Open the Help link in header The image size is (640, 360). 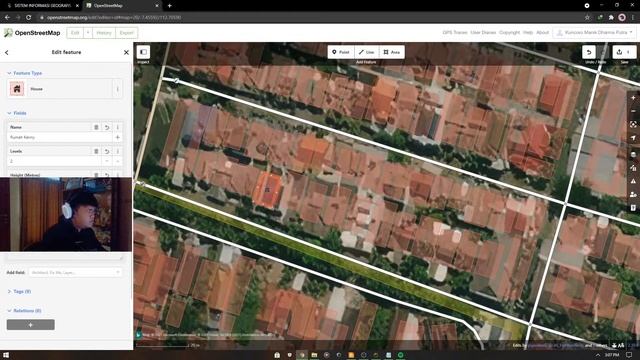528,32
